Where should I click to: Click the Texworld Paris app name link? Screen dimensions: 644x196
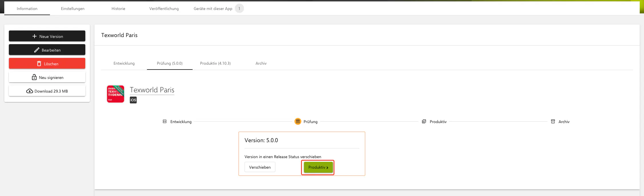pos(152,90)
